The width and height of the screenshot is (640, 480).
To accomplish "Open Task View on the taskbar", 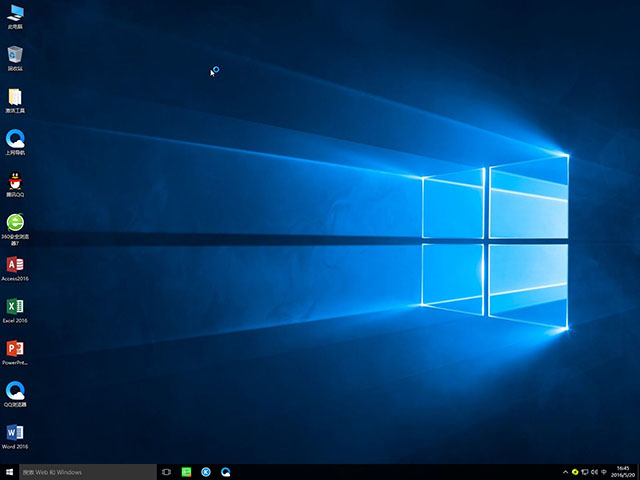I will point(166,471).
